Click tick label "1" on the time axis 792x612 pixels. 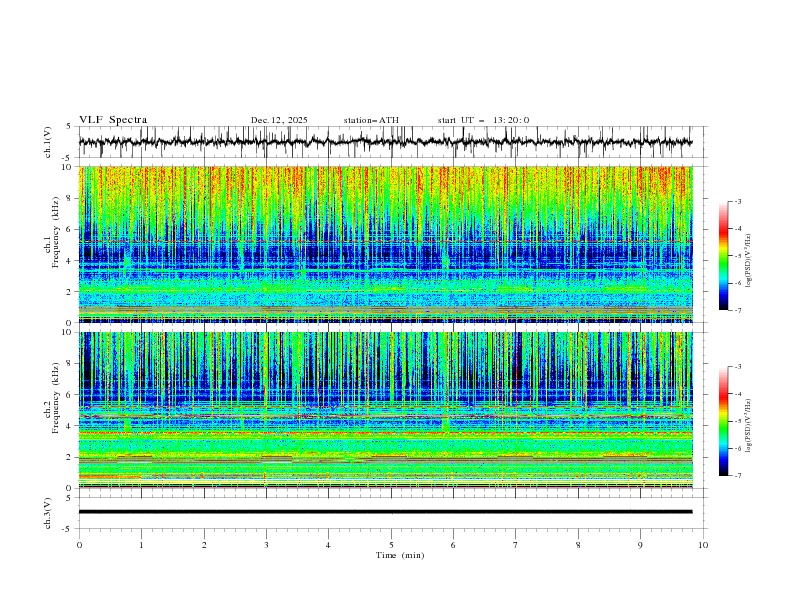click(141, 545)
